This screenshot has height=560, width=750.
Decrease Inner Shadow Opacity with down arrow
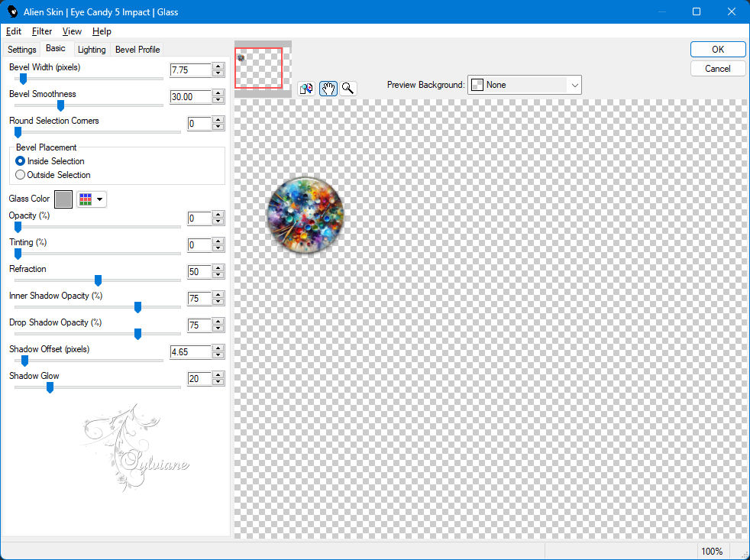[x=218, y=302]
